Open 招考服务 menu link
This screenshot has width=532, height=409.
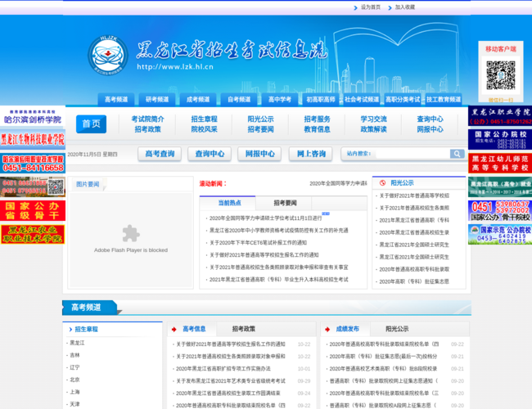pyautogui.click(x=317, y=119)
